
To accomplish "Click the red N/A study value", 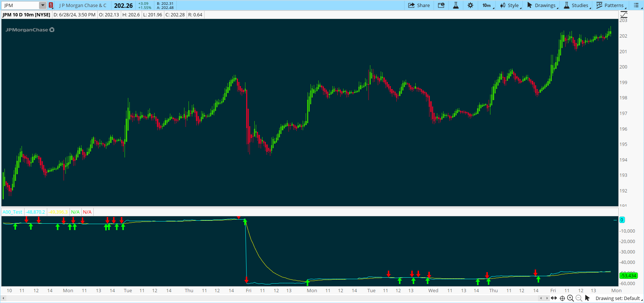I will click(87, 212).
